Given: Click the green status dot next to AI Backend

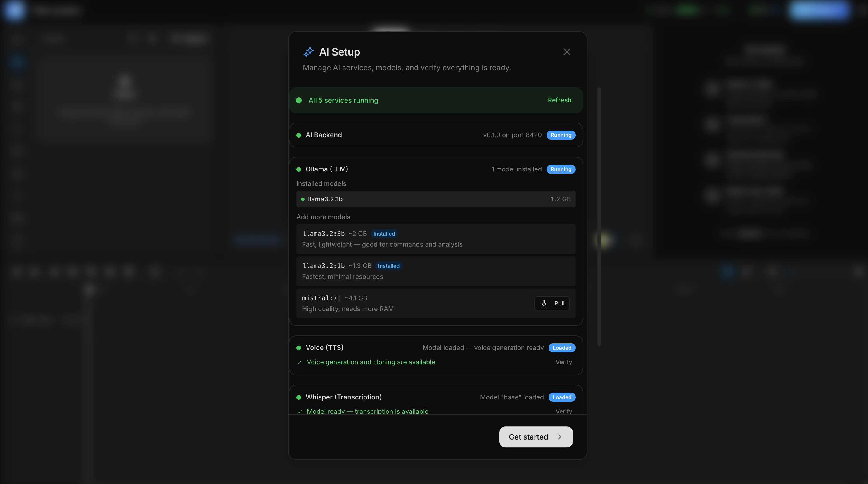Looking at the screenshot, I should click(299, 135).
